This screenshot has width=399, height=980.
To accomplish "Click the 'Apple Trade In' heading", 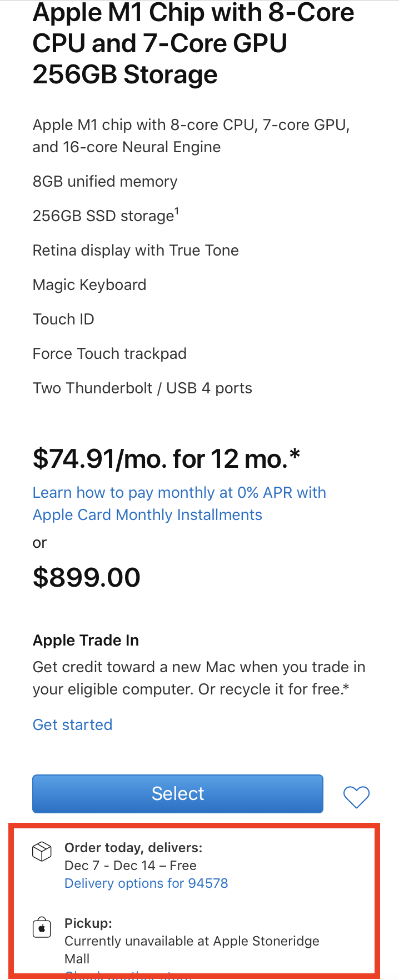I will tap(86, 641).
